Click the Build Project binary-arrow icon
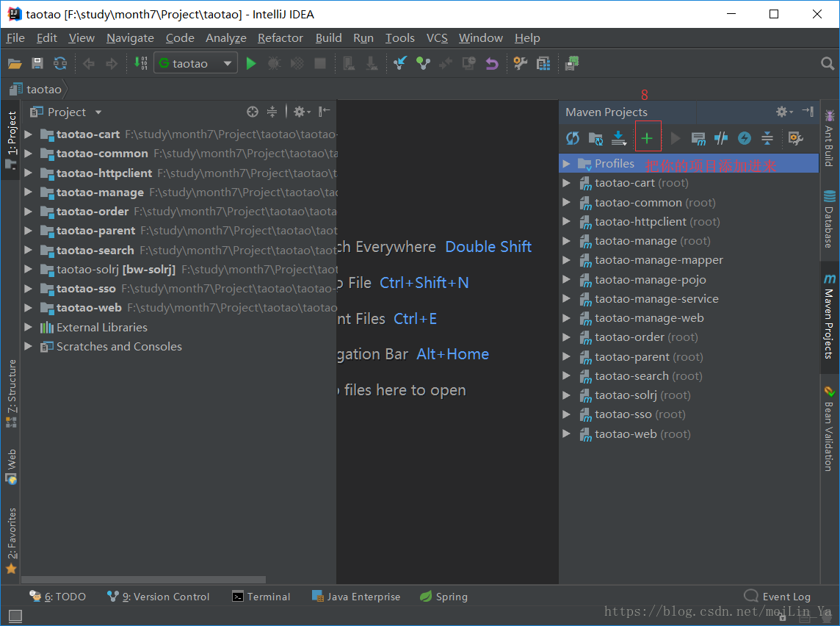 (140, 63)
